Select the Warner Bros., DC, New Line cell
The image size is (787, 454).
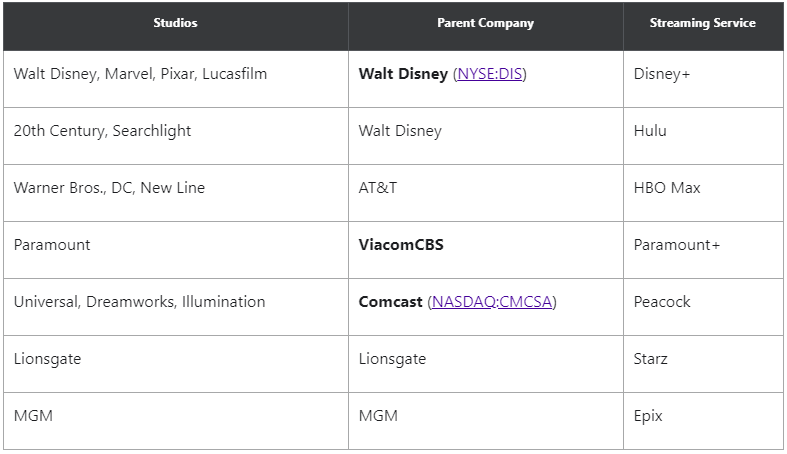tap(109, 188)
